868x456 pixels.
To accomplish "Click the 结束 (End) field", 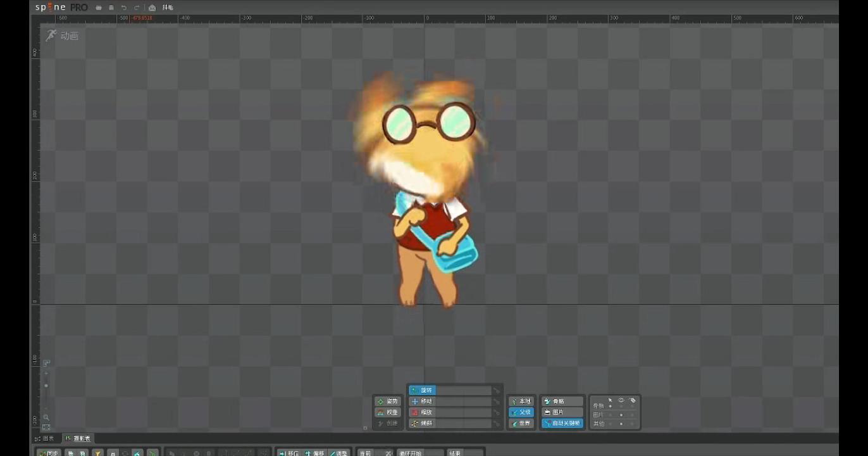I will click(465, 453).
